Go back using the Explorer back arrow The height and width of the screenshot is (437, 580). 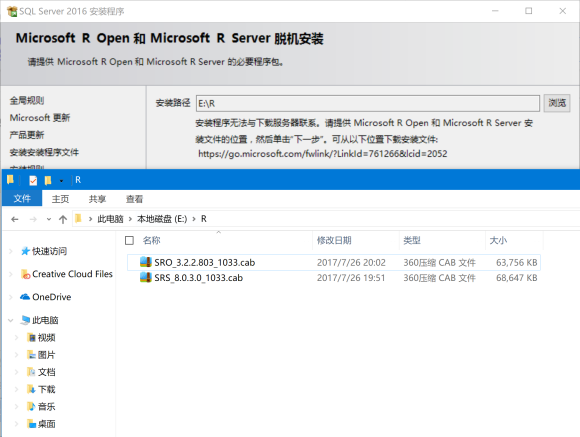15,219
